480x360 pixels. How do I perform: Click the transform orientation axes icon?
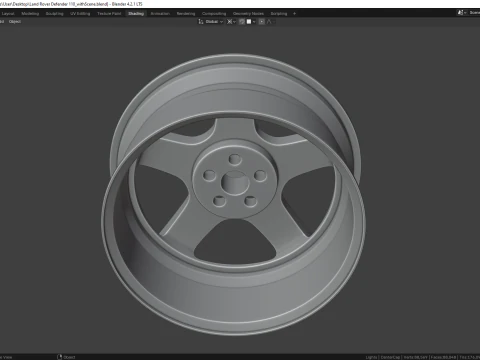[x=201, y=22]
